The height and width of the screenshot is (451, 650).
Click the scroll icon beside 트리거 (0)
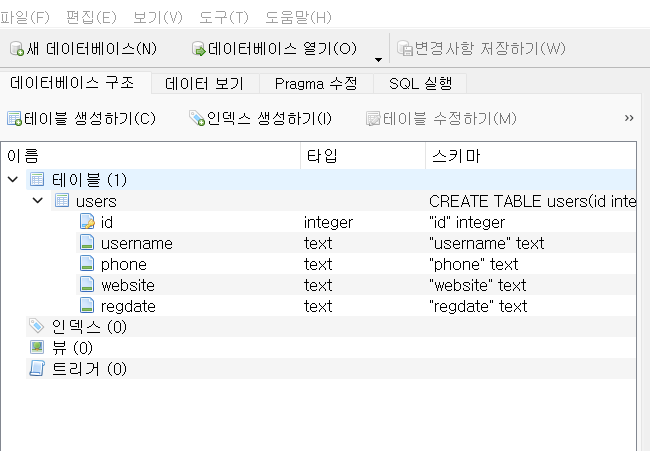click(x=37, y=368)
